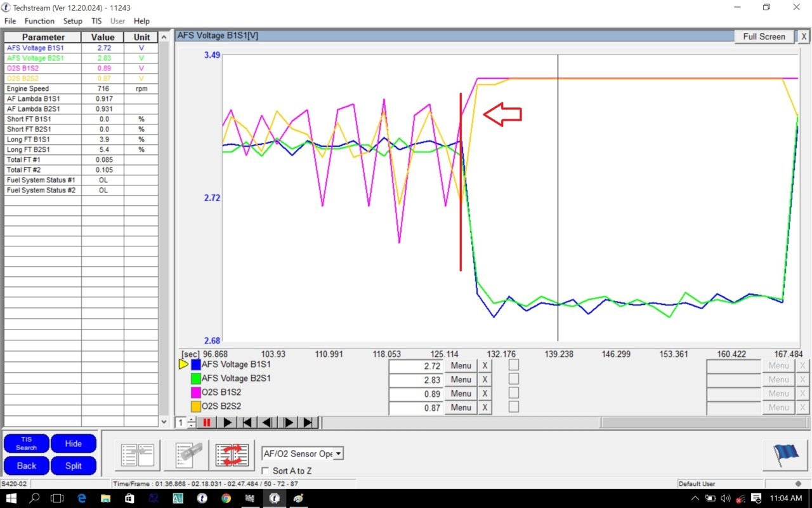Open Menu for AFS Voltage B1S1 trace
812x508 pixels.
[x=461, y=366]
